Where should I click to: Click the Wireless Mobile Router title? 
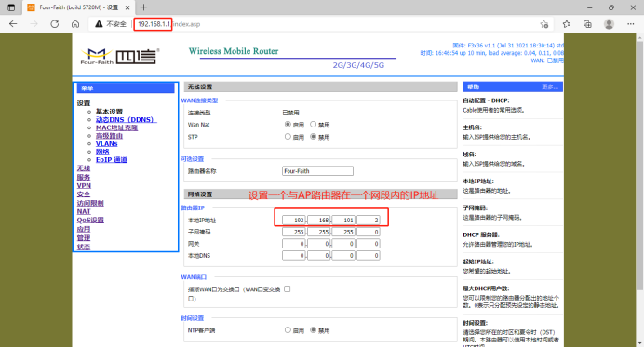point(234,51)
